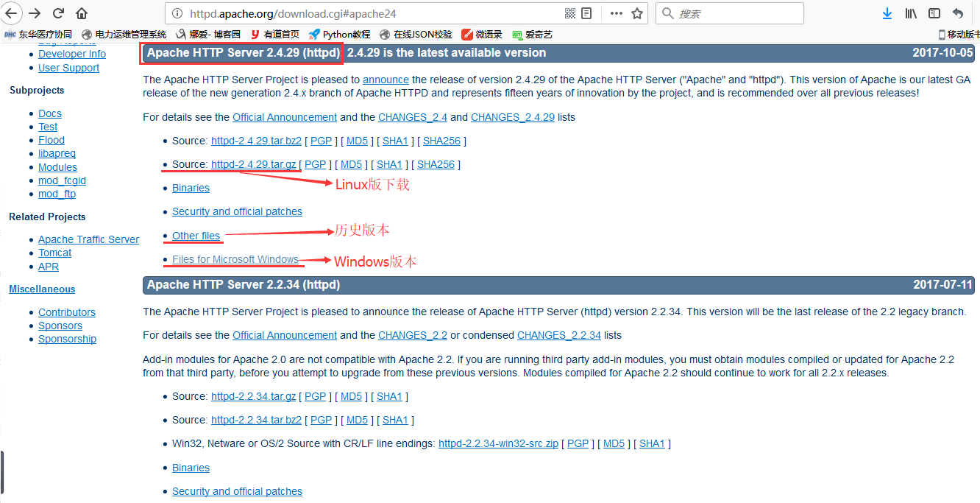Open Files for Microsoft Windows link
The image size is (980, 503).
(235, 259)
